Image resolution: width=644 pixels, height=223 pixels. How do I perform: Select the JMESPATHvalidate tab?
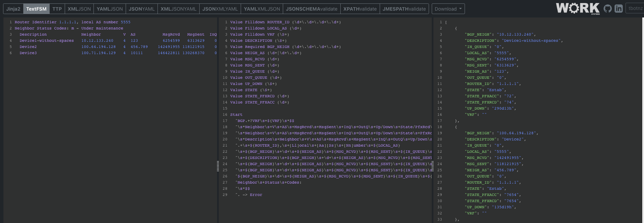click(x=404, y=9)
